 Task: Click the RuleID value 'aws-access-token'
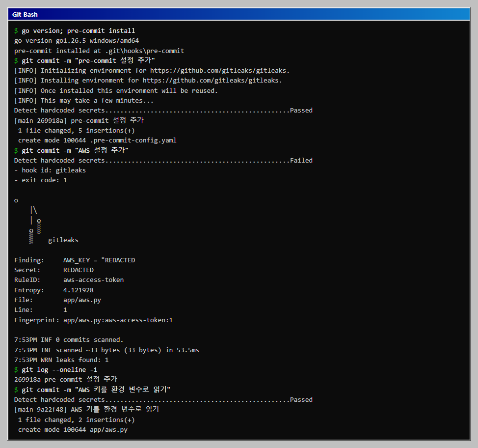click(x=93, y=280)
